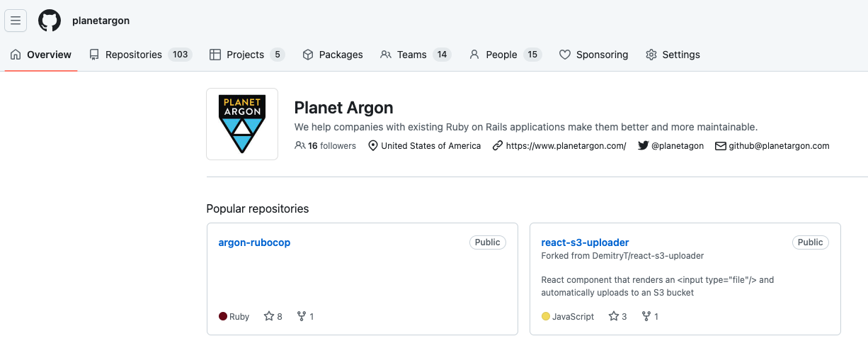Open the react-s3-uploader repository
The height and width of the screenshot is (341, 868).
[585, 242]
